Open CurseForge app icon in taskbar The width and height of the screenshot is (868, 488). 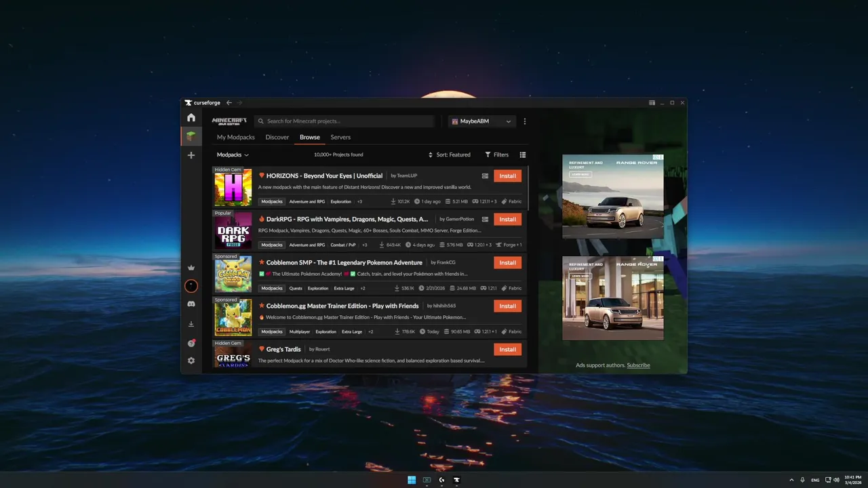coord(456,480)
